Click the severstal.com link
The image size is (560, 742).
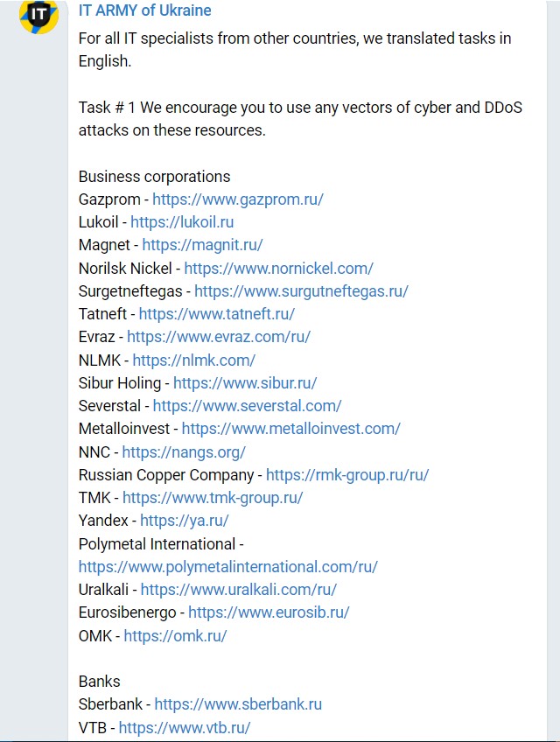[247, 406]
